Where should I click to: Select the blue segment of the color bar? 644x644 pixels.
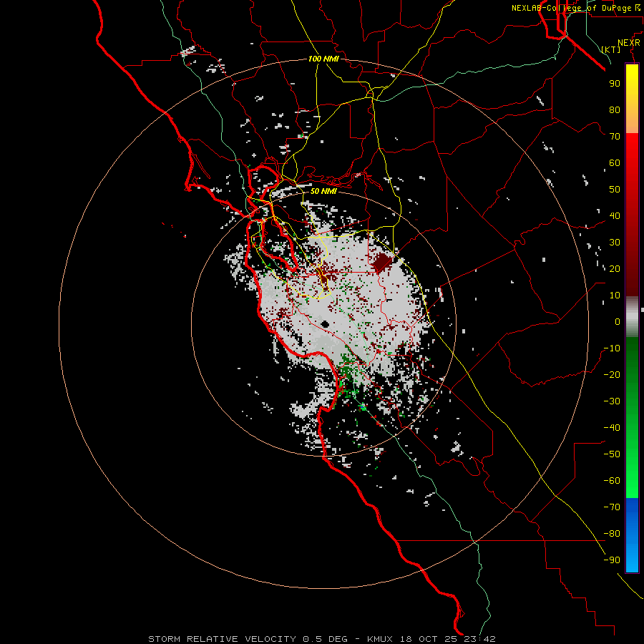[x=632, y=535]
